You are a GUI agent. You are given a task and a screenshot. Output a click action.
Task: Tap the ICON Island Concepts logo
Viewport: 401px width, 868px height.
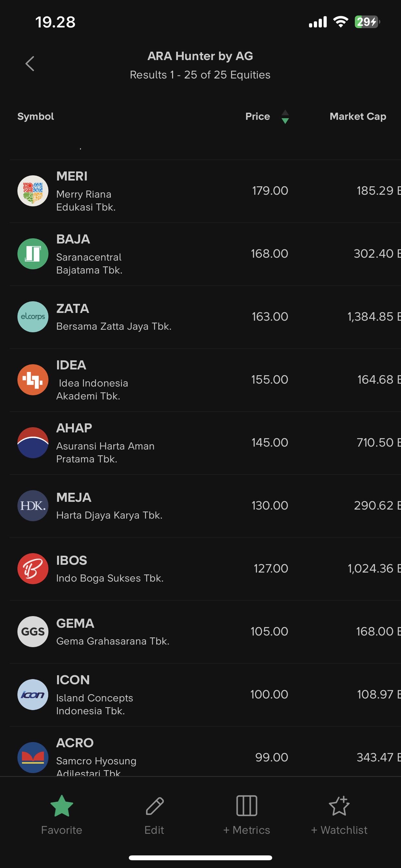tap(33, 695)
